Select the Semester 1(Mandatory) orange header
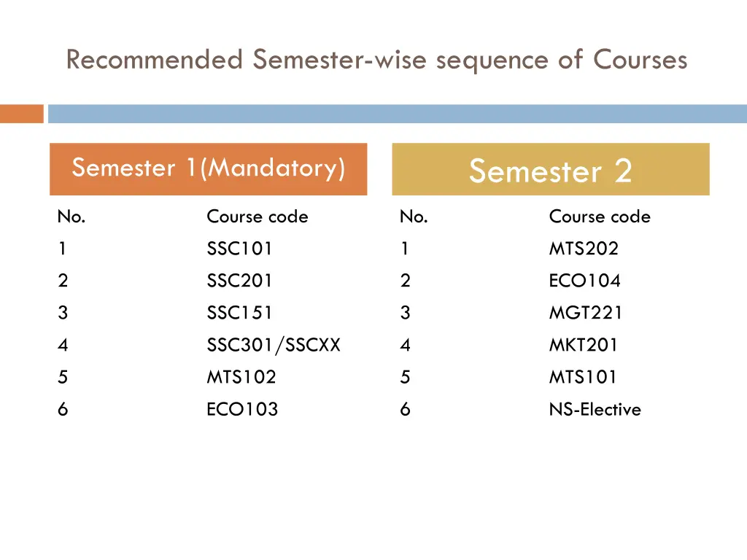Screen dimensions: 747x560 tap(208, 168)
